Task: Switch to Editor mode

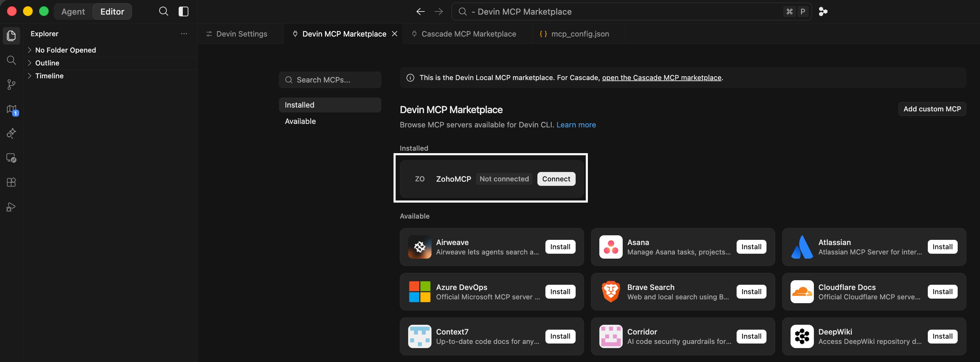Action: click(x=112, y=11)
